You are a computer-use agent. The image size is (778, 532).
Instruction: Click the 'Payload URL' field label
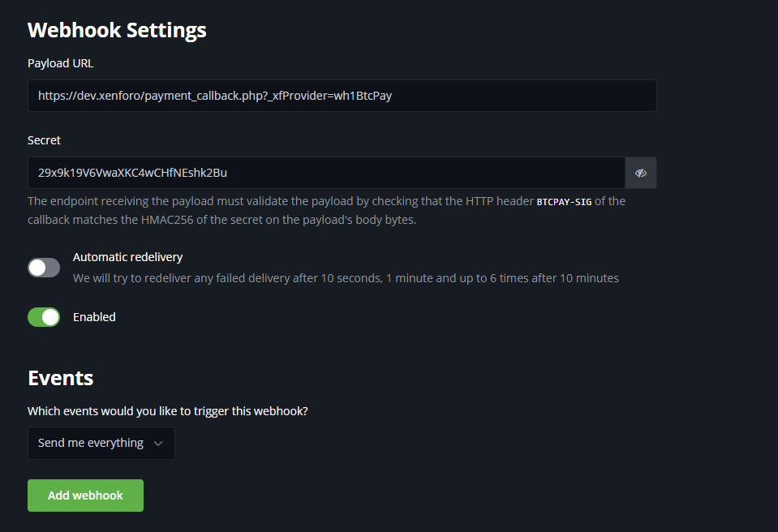click(x=61, y=62)
